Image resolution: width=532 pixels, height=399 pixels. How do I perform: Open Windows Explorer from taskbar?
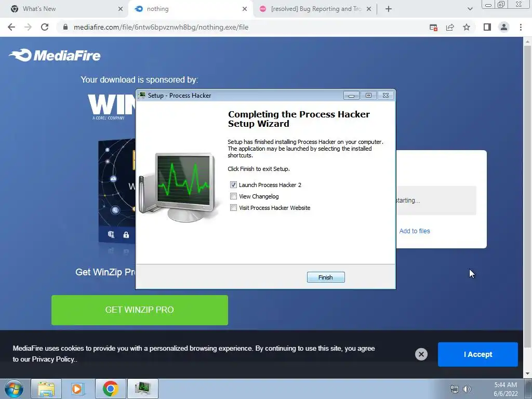46,389
